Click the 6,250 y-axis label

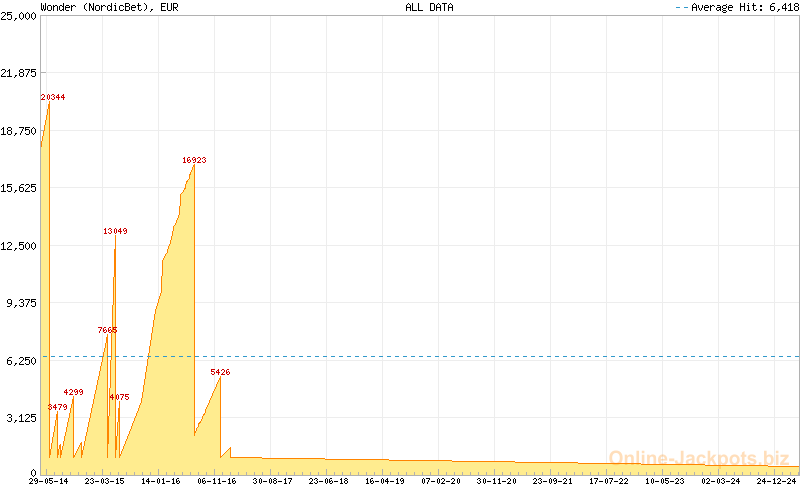point(20,361)
